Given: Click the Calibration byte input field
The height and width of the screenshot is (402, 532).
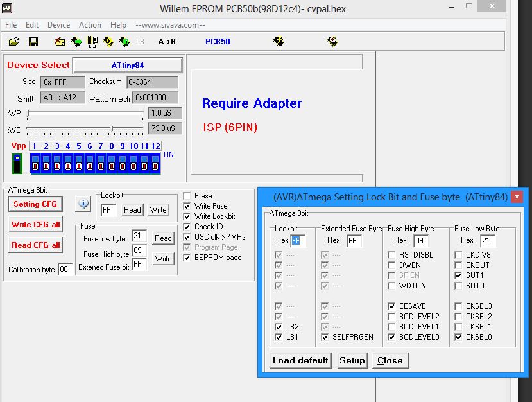Looking at the screenshot, I should [65, 269].
